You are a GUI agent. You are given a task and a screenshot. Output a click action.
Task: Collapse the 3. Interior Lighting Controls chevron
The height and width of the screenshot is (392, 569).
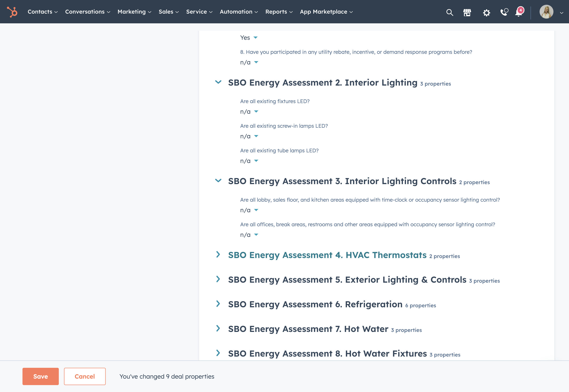(218, 180)
